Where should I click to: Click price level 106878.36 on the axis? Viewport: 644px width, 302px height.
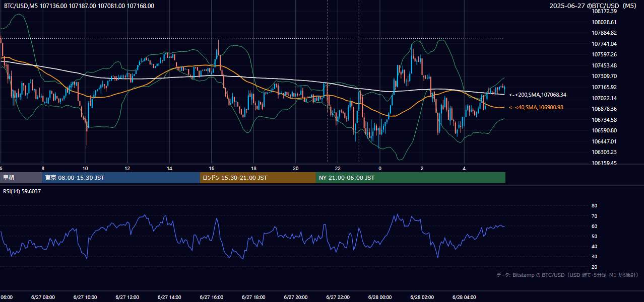point(604,109)
